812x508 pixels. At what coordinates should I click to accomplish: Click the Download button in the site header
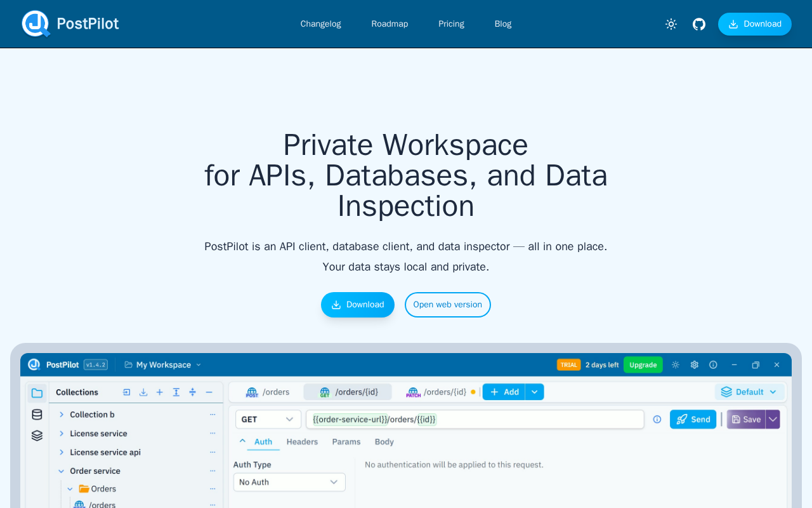(x=755, y=24)
